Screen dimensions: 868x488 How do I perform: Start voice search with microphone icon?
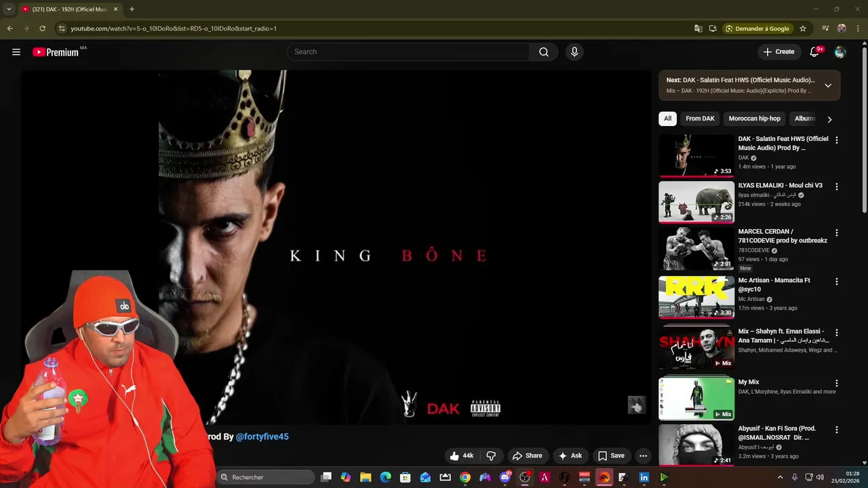574,52
